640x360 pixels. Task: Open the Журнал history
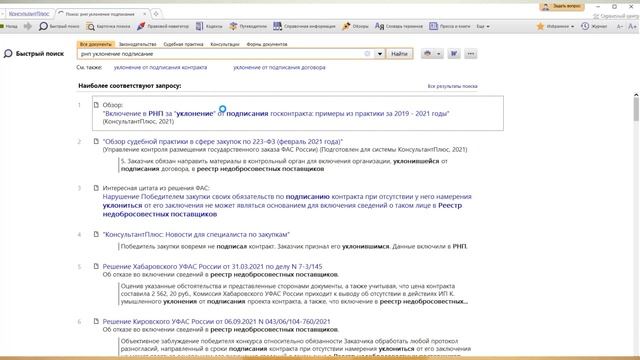pyautogui.click(x=594, y=27)
